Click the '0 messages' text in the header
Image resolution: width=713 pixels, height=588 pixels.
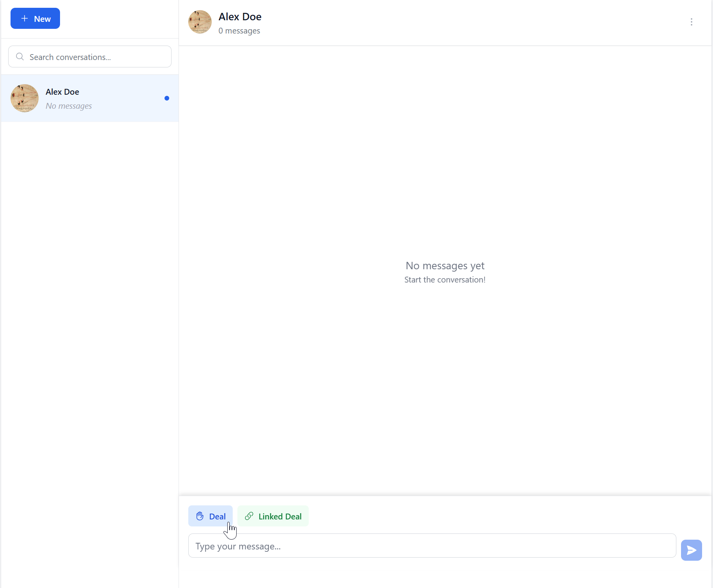click(239, 31)
